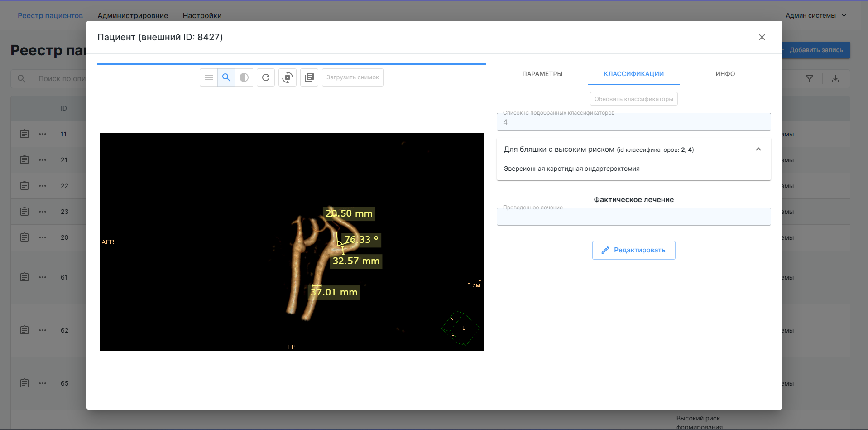Open three-dots menu for row 62

43,330
